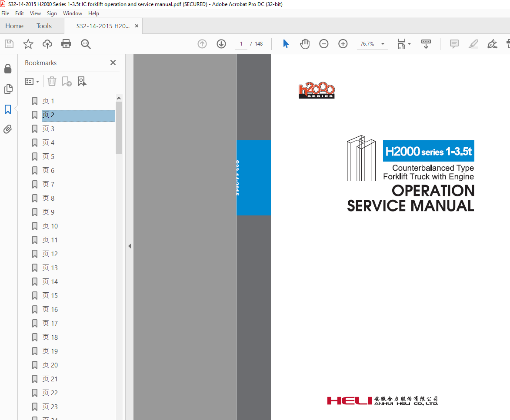Click the page number input field

(241, 44)
